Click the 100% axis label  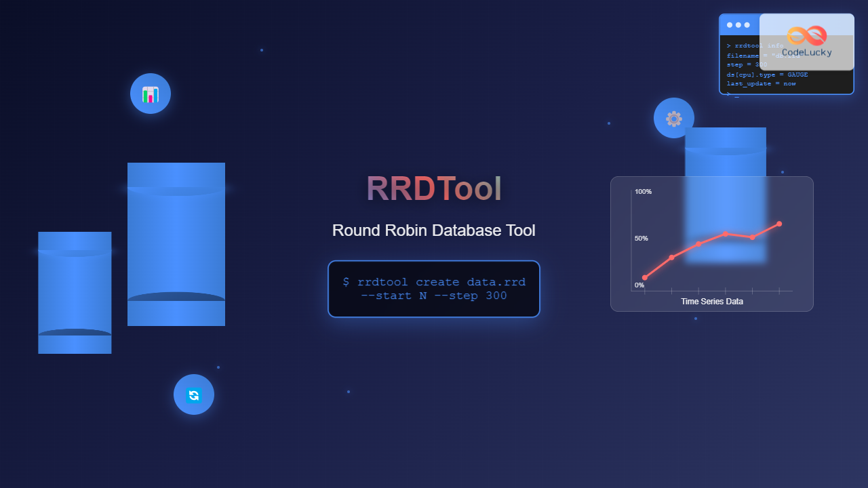click(643, 192)
